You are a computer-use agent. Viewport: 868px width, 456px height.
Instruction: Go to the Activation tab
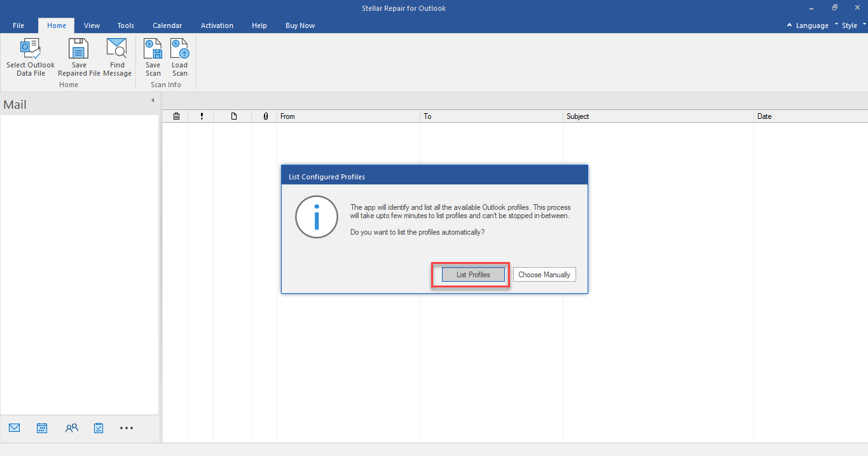point(217,25)
